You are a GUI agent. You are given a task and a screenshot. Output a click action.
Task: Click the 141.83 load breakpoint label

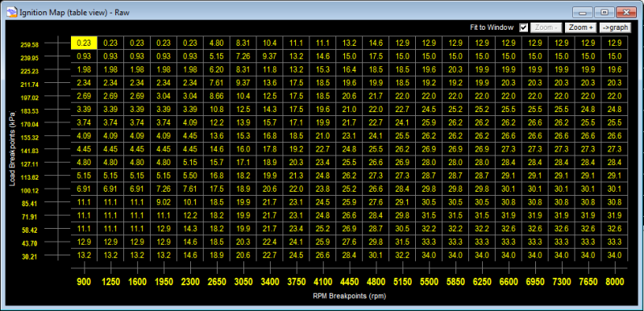30,151
